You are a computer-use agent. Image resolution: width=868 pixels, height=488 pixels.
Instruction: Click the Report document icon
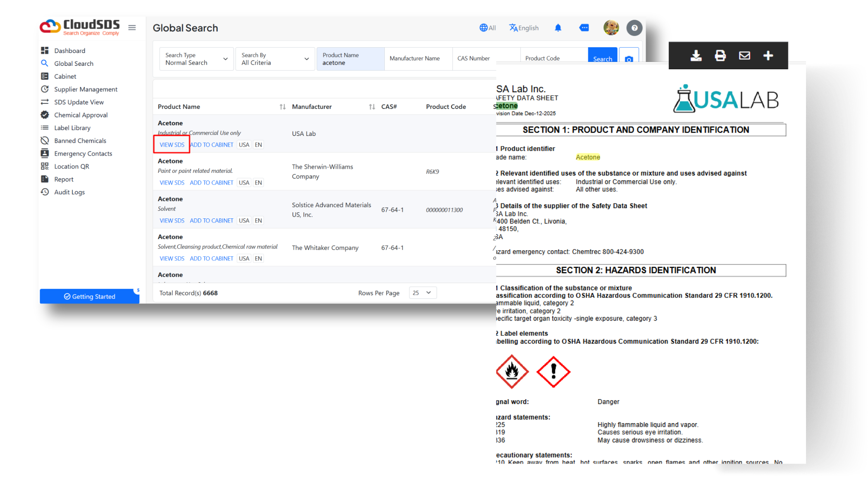pyautogui.click(x=45, y=179)
